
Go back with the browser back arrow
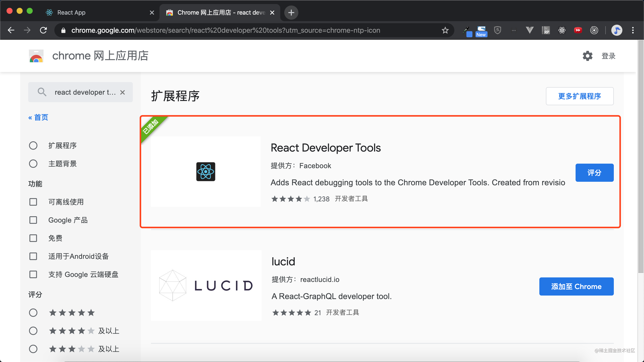click(11, 30)
